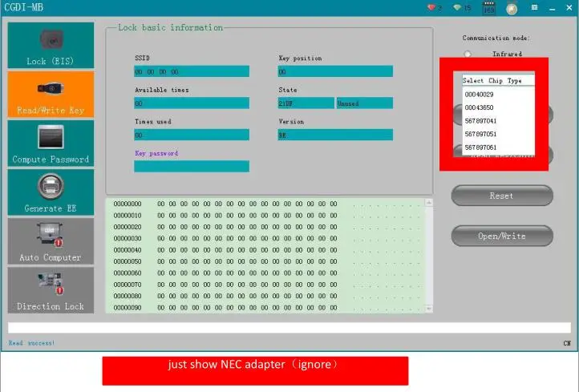
Task: Select hex row 00000040
Action: click(266, 250)
